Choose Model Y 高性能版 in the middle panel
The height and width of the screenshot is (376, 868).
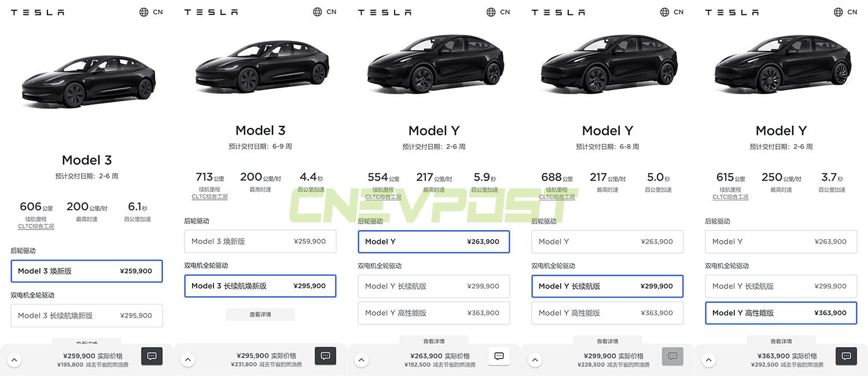click(x=434, y=313)
